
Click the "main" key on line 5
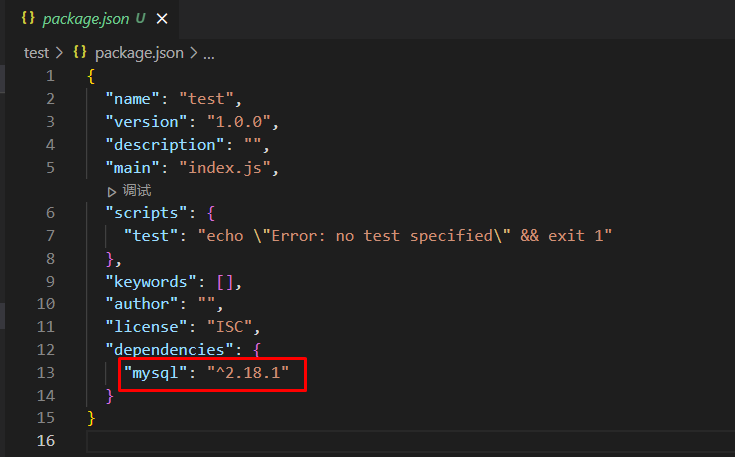click(133, 168)
